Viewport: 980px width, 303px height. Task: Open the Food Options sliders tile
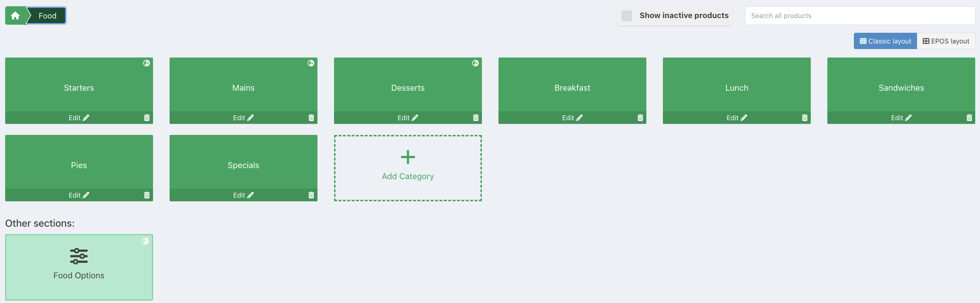[79, 267]
